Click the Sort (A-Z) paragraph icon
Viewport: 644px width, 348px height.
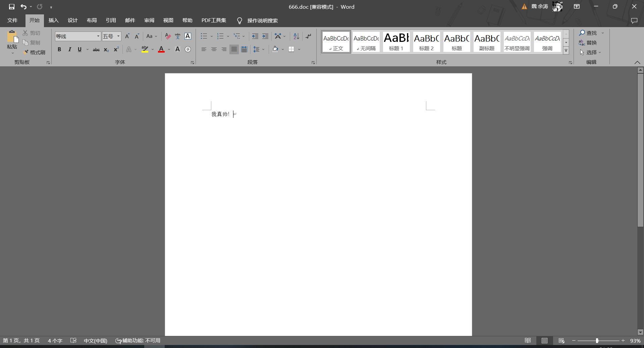pos(296,36)
